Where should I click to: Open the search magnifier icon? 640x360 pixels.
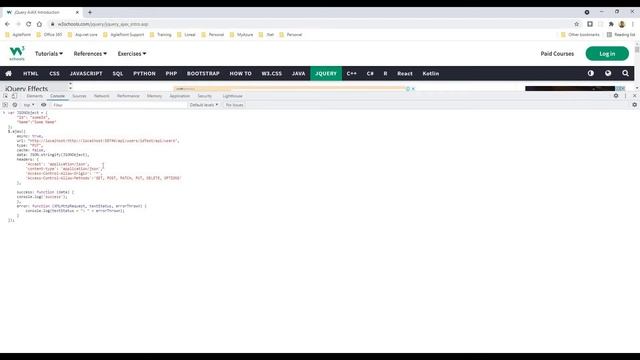[625, 73]
